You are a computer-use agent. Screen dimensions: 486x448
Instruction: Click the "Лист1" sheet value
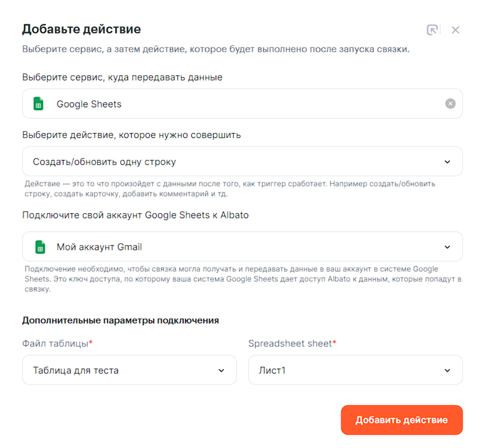[272, 370]
